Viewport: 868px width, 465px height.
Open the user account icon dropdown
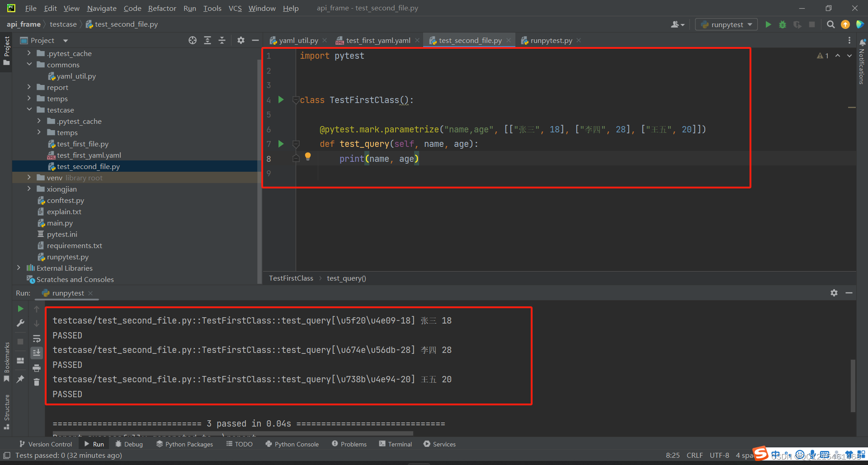click(677, 24)
